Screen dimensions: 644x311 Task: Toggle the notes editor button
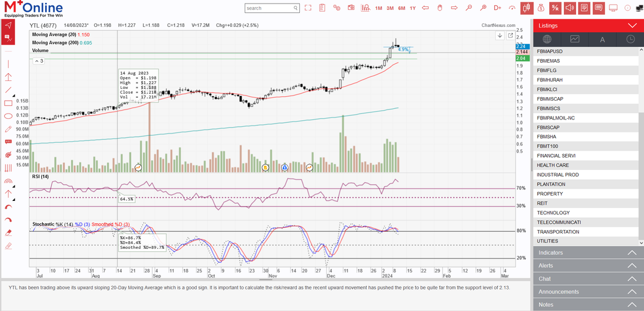[584, 8]
